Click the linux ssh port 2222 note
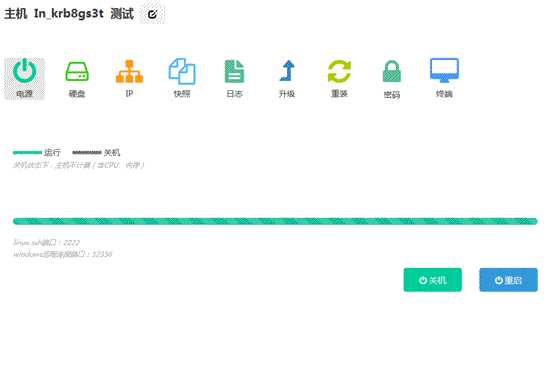The height and width of the screenshot is (368, 554). [46, 243]
